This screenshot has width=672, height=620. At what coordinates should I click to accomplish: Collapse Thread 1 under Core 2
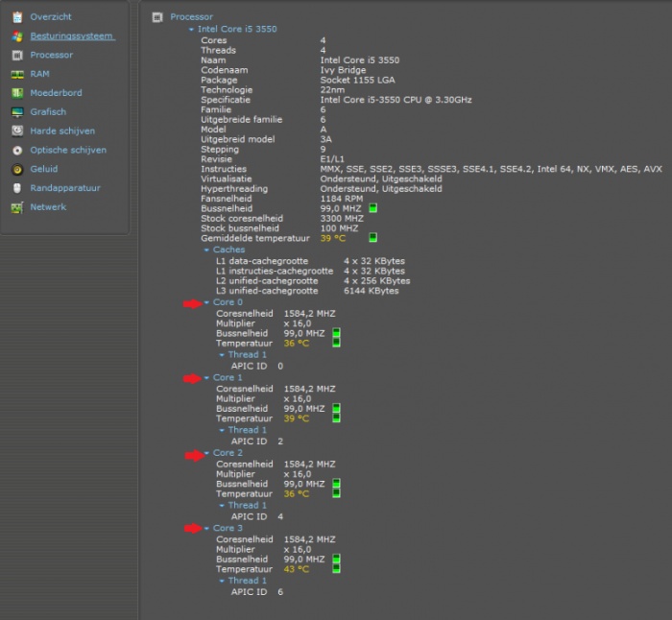pyautogui.click(x=222, y=506)
